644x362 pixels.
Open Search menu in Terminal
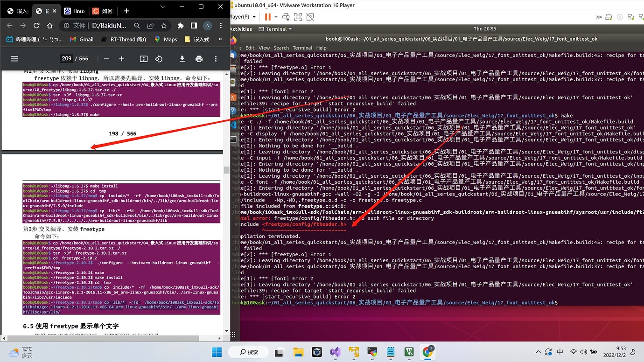point(281,48)
